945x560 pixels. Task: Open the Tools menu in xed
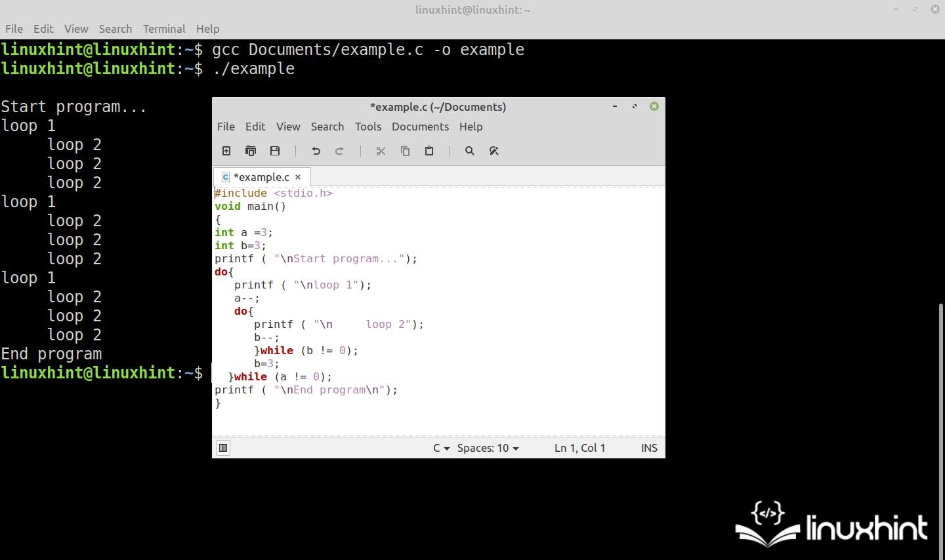coord(367,127)
